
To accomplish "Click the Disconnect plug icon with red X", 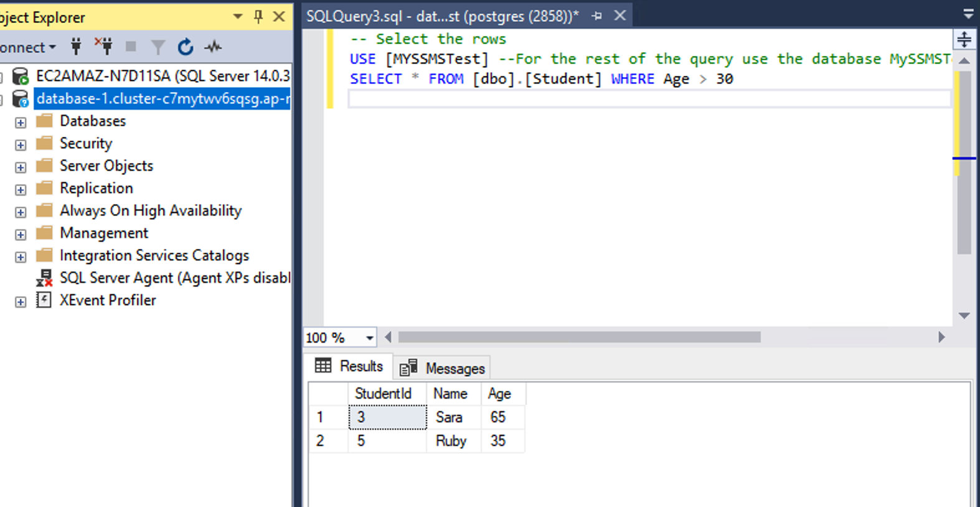I will pyautogui.click(x=103, y=46).
